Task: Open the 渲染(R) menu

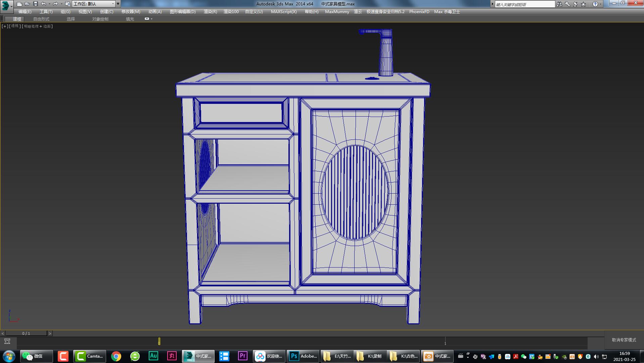Action: (x=210, y=11)
